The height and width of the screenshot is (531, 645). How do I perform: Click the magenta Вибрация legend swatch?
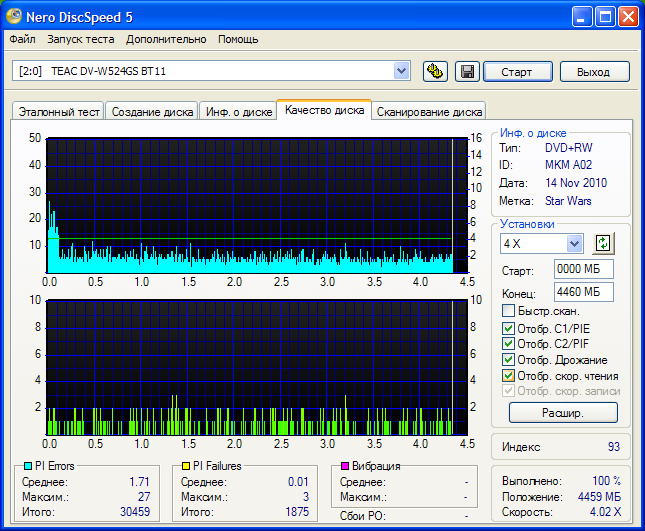[345, 466]
